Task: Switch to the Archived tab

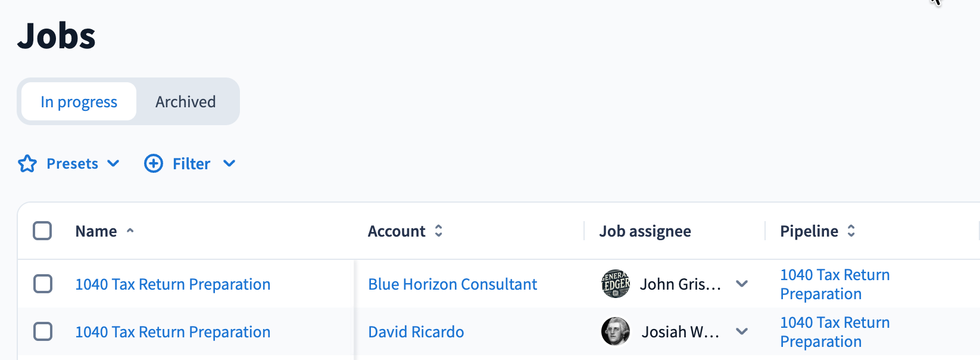Action: point(186,102)
